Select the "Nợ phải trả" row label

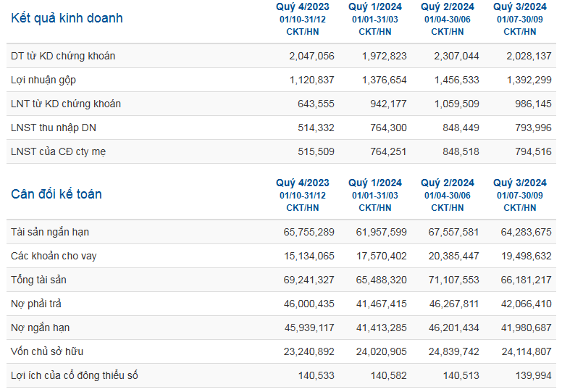37,304
